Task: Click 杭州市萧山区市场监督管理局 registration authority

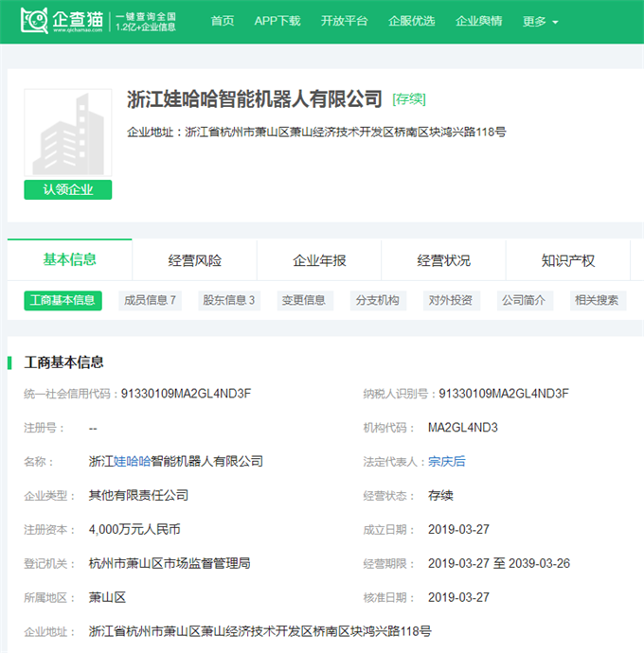Action: [x=170, y=563]
